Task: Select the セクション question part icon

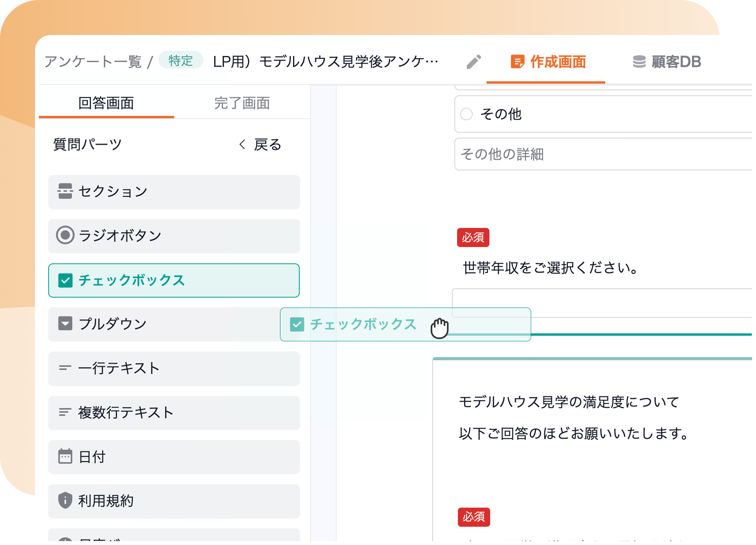Action: 65,191
